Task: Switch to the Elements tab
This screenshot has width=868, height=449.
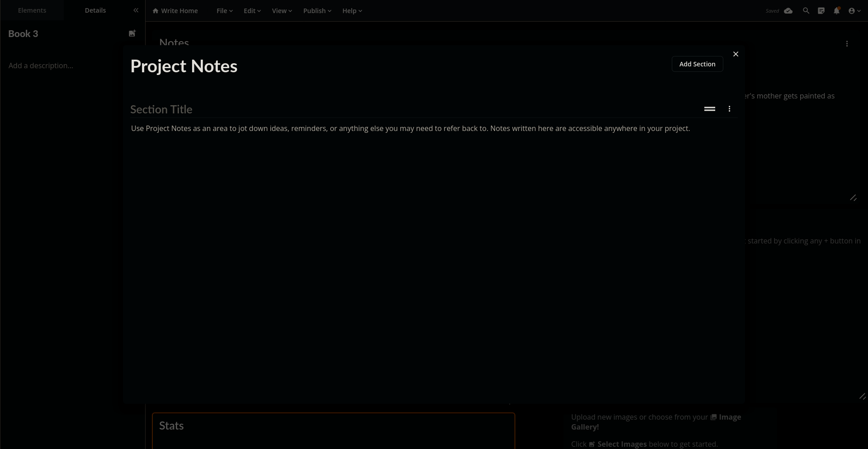Action: click(32, 10)
